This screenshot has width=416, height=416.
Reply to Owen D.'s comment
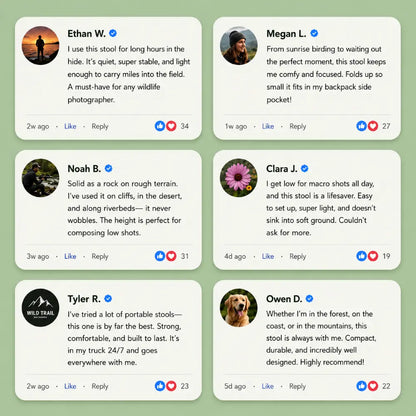[x=298, y=387]
